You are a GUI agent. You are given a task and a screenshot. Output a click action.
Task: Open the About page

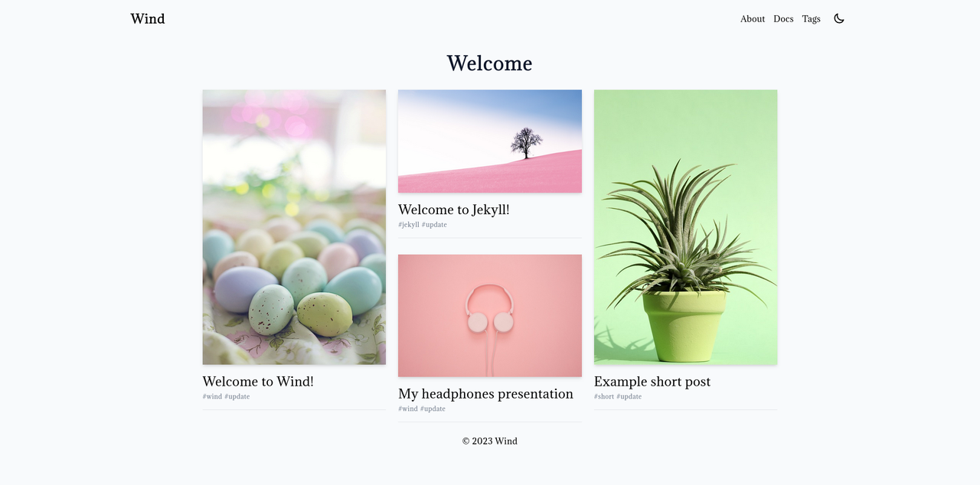[753, 19]
